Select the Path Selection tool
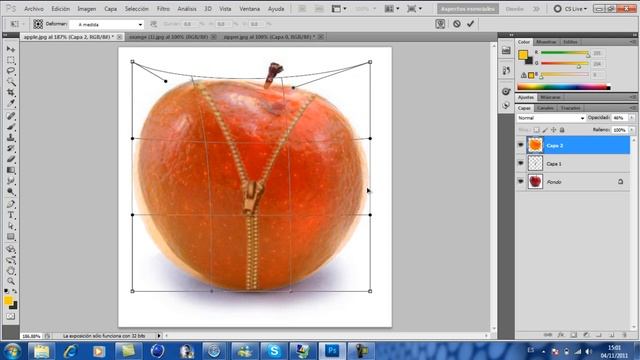640x360 pixels. coord(11,226)
